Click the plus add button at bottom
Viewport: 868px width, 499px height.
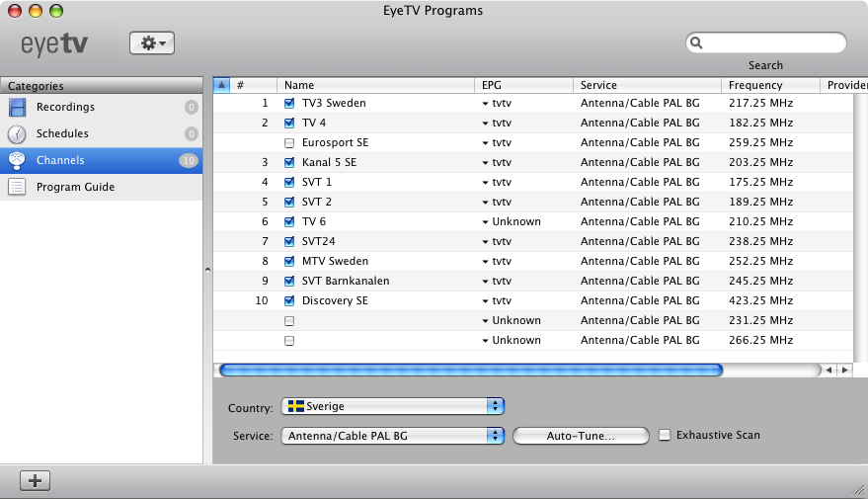36,480
